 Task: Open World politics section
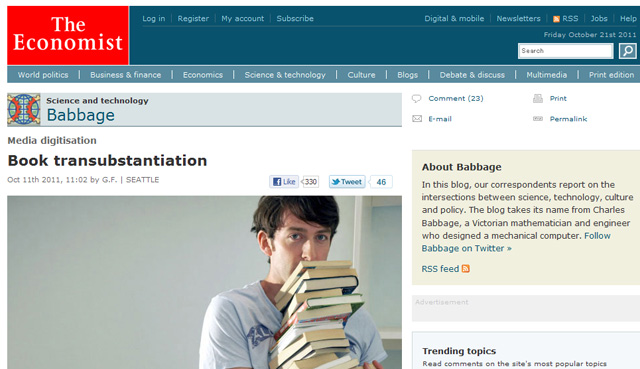(43, 75)
